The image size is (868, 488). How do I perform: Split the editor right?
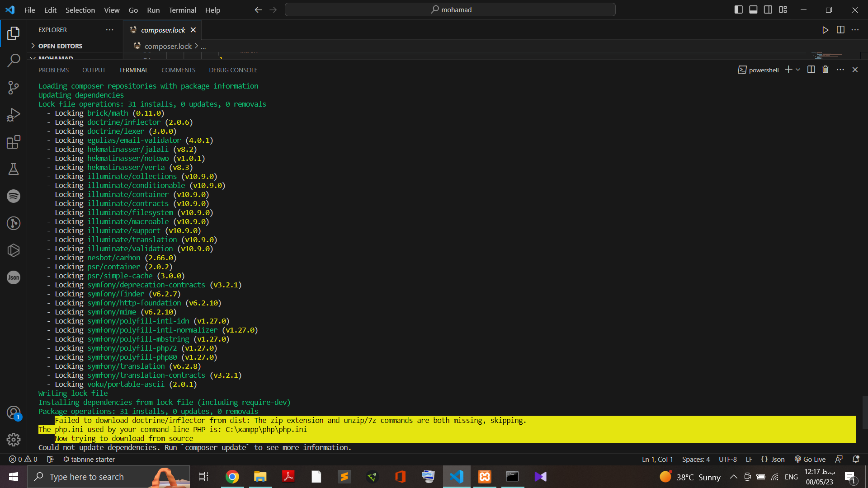840,30
